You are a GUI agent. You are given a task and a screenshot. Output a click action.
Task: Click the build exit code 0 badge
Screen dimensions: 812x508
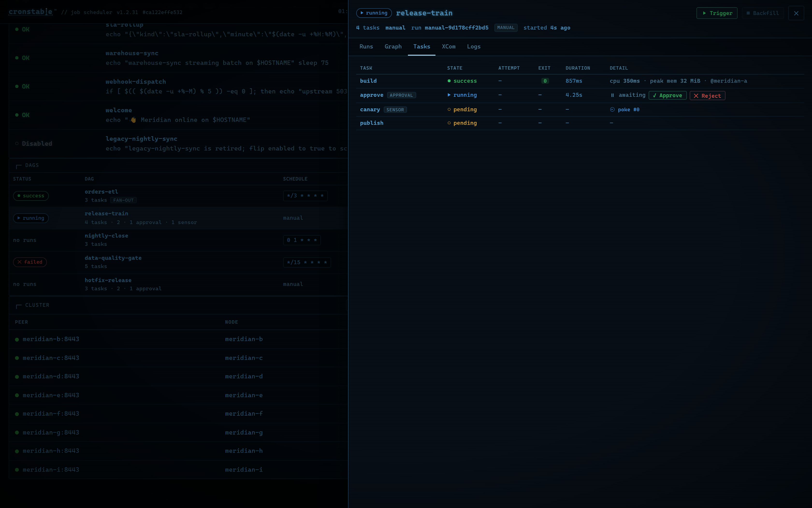pos(545,81)
